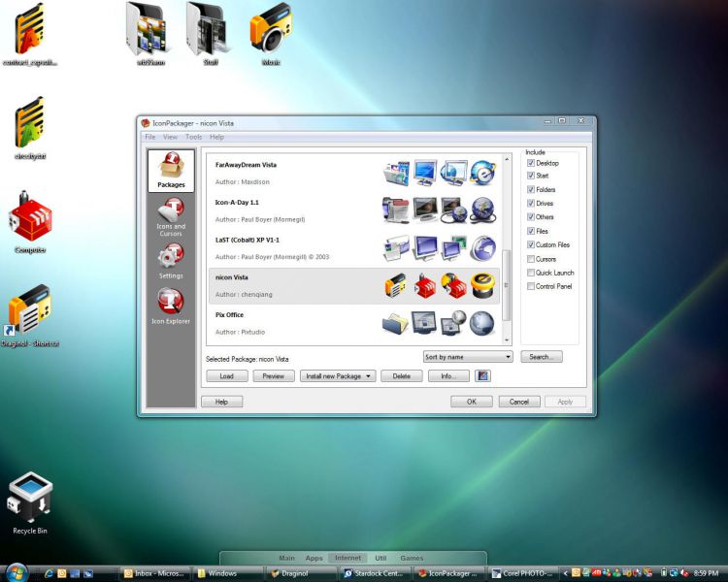
Task: Toggle the Files include checkbox
Action: point(531,231)
